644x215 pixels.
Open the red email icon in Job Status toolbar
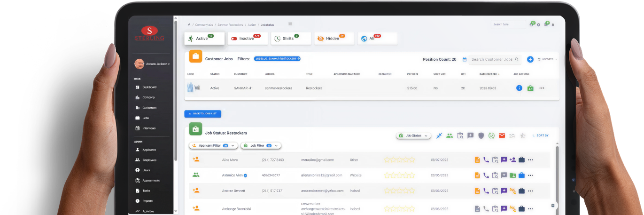coord(502,135)
